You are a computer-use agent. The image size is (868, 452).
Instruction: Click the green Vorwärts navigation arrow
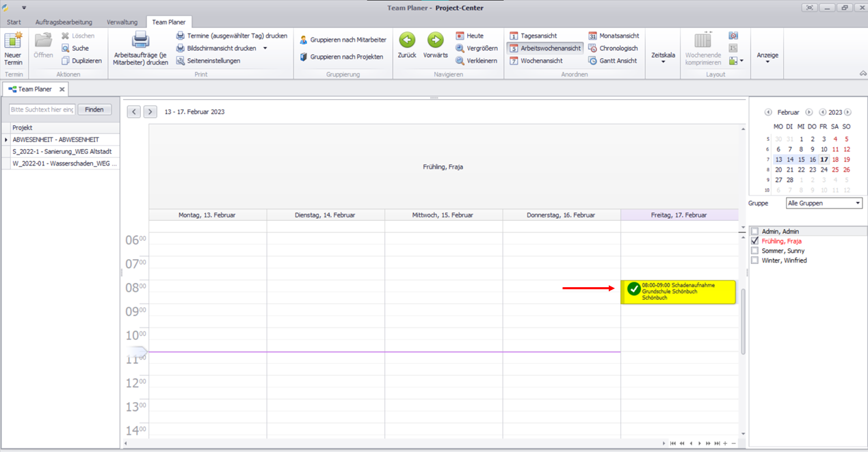click(435, 42)
